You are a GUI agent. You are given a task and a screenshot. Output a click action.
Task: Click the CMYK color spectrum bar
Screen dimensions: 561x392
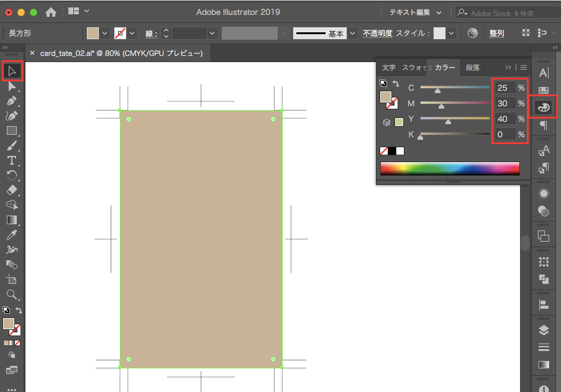pos(449,168)
